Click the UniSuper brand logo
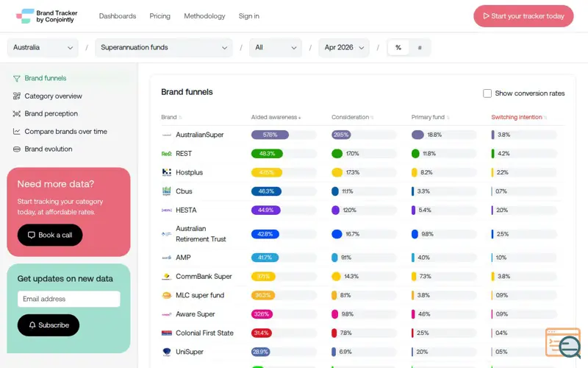 [167, 352]
